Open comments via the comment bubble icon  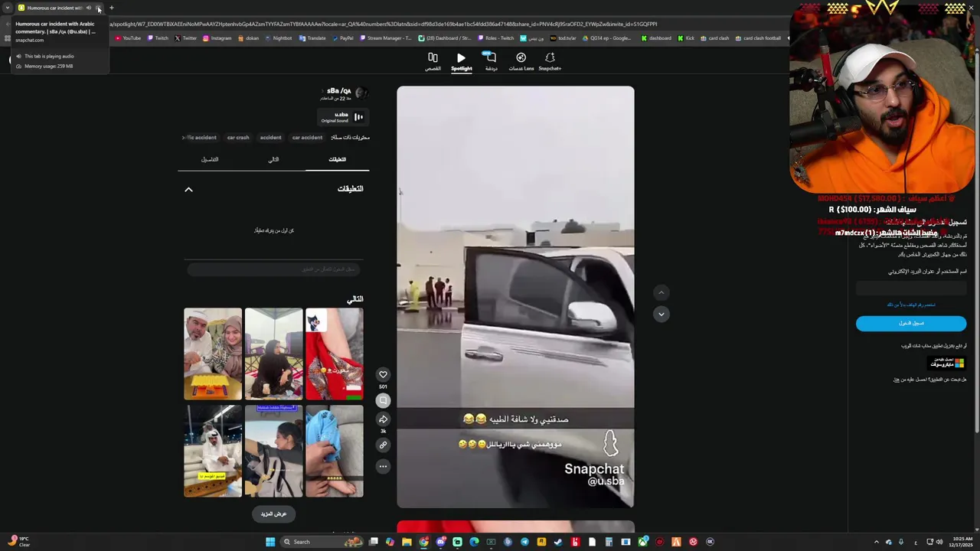(x=383, y=400)
